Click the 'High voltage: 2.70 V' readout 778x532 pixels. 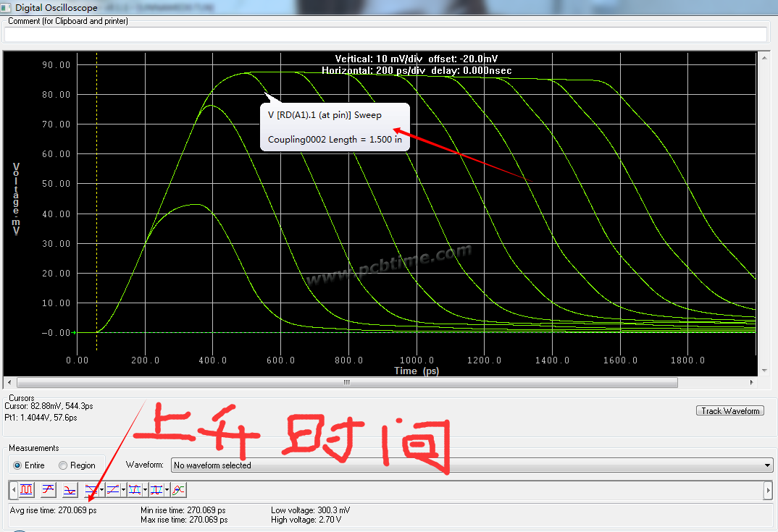pyautogui.click(x=306, y=520)
